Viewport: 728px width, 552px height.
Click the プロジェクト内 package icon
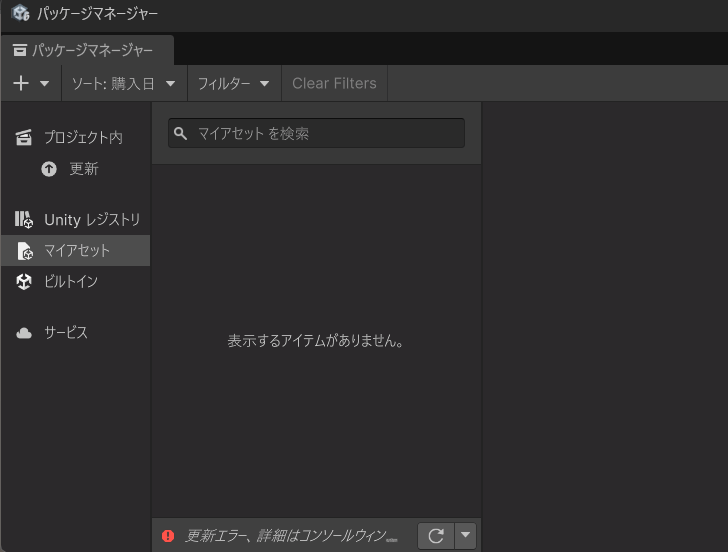[x=24, y=138]
